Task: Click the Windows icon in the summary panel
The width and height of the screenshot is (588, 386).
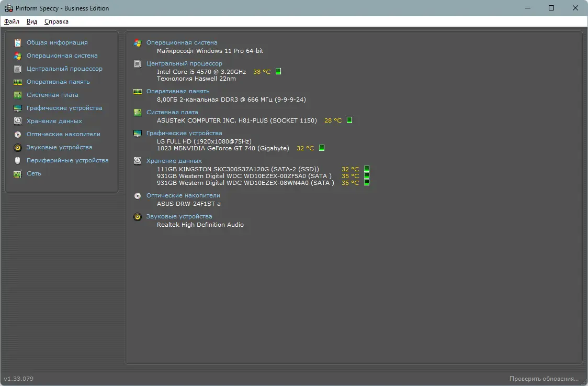Action: pyautogui.click(x=138, y=43)
